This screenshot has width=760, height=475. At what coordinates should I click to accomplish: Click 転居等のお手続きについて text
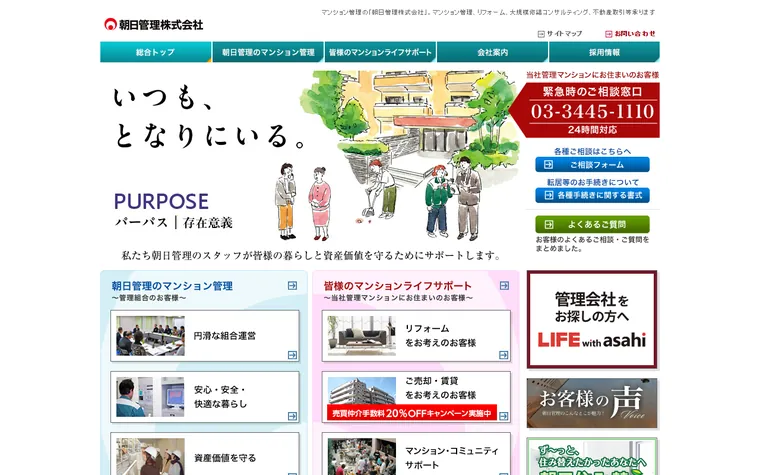pos(592,182)
